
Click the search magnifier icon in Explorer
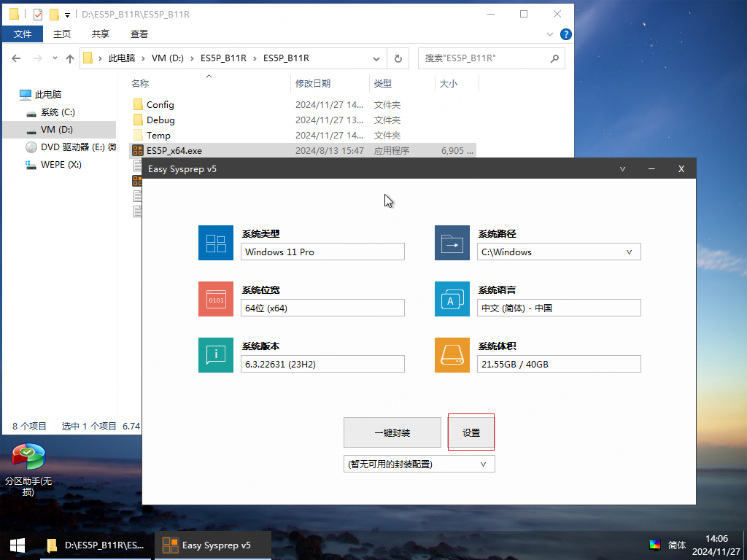point(554,58)
